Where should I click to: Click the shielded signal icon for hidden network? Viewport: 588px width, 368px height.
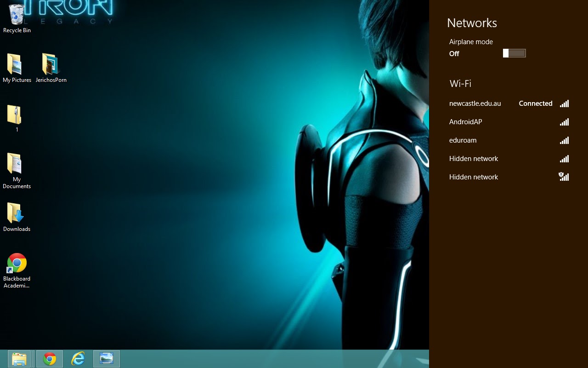click(x=564, y=177)
